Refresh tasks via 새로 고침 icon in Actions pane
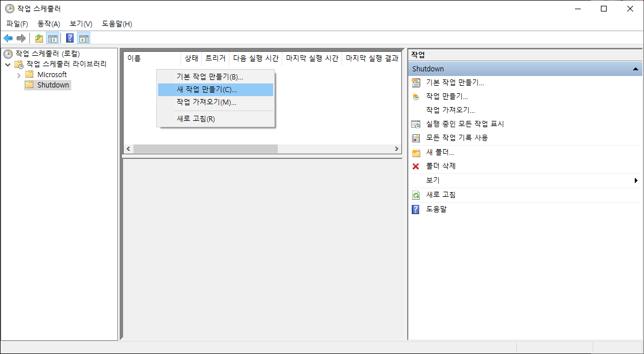644x354 pixels. [415, 195]
